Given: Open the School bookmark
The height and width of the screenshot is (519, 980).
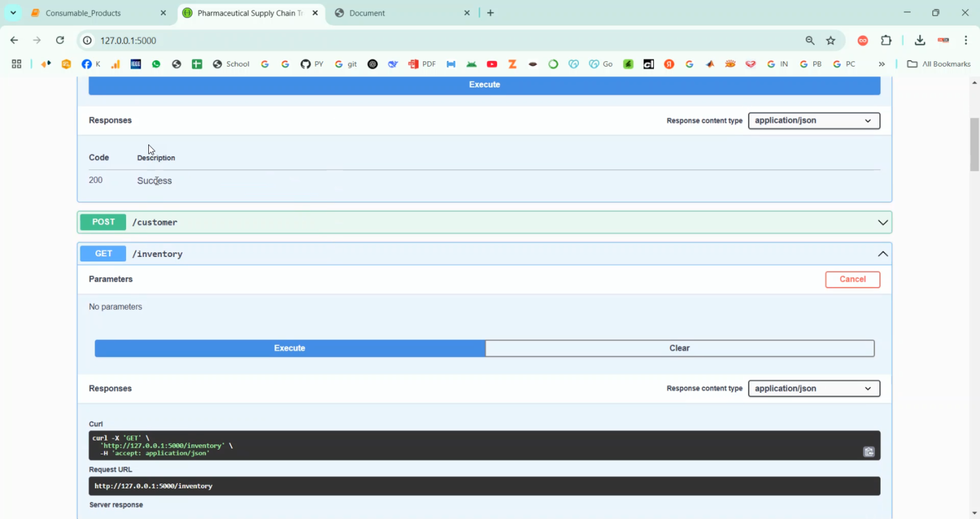Looking at the screenshot, I should (x=231, y=64).
